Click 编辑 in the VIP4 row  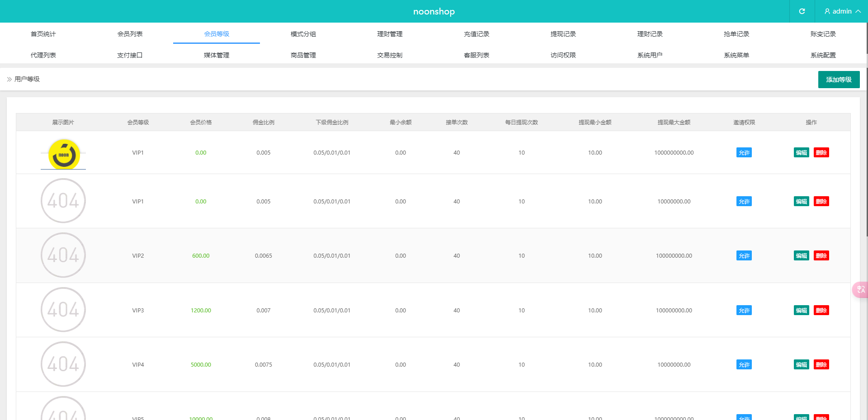(x=802, y=364)
